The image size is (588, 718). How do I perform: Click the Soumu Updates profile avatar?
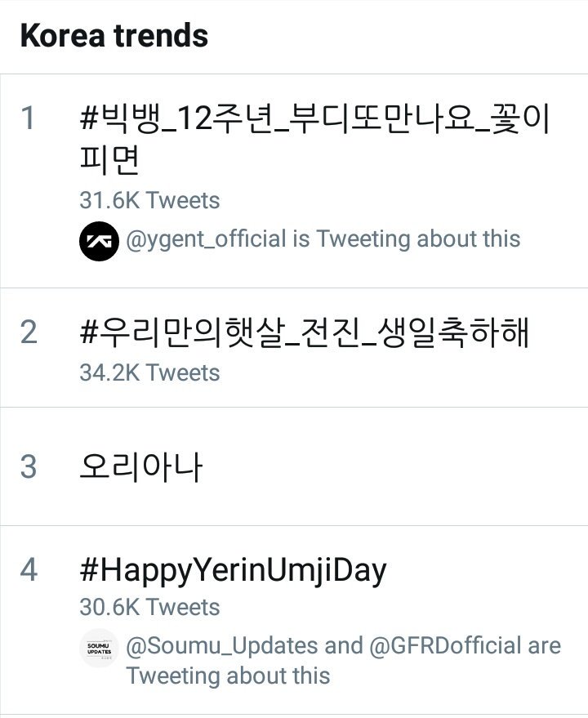coord(99,649)
